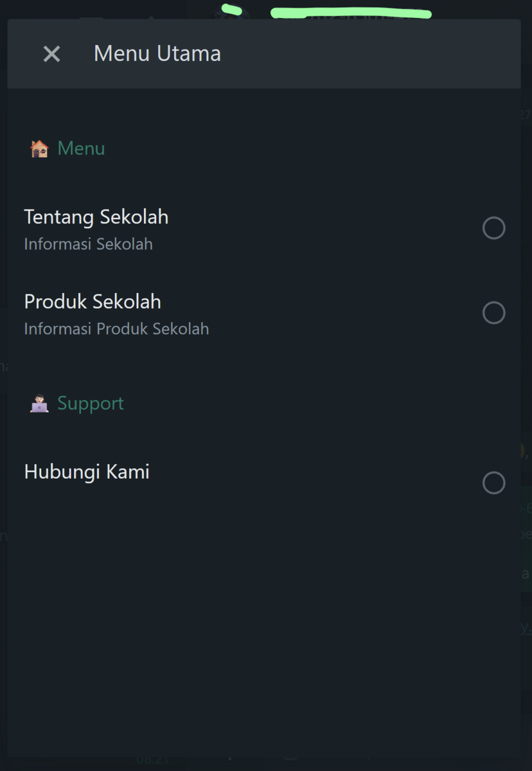This screenshot has height=771, width=532.
Task: Choose the Hubungi Kami list item title
Action: click(87, 472)
